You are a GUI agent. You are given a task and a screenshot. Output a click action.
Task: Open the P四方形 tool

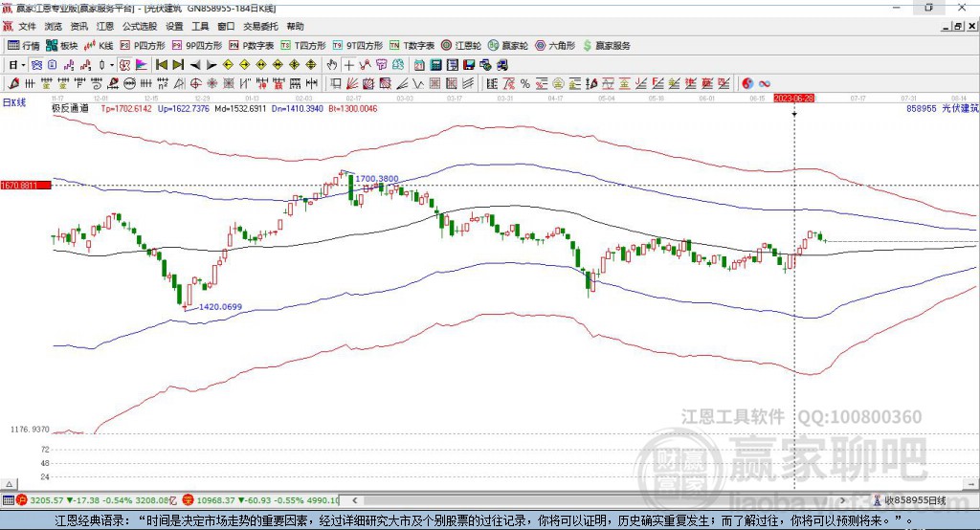click(143, 46)
